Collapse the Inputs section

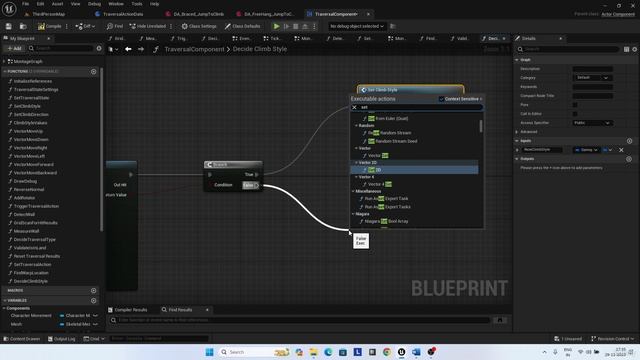(517, 141)
